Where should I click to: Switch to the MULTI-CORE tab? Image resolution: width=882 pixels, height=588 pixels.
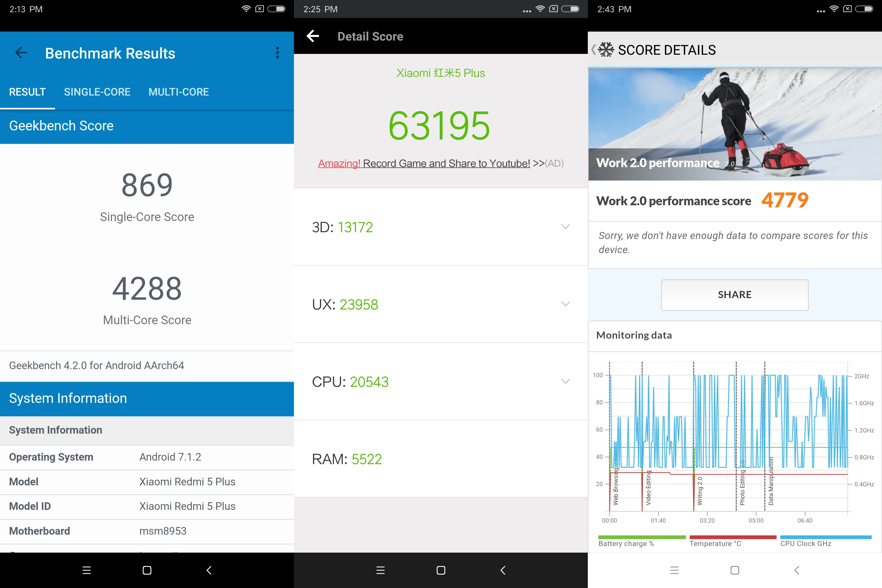tap(179, 92)
